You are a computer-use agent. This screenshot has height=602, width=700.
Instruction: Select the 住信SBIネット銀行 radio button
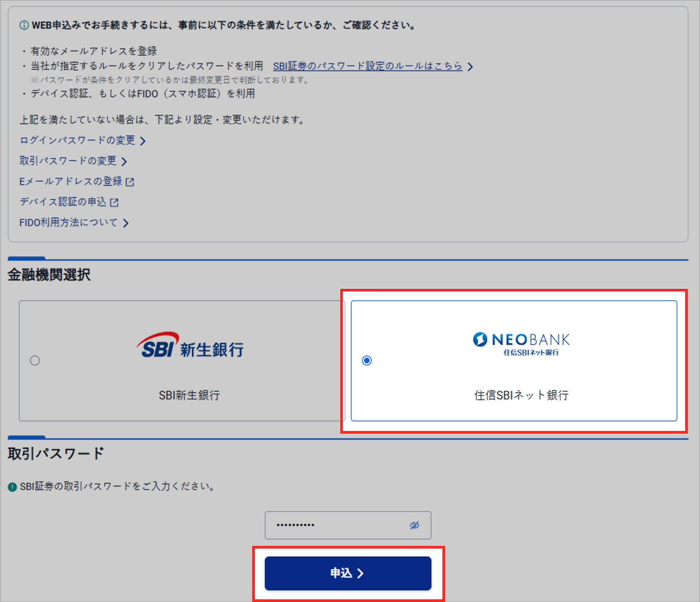(x=367, y=360)
